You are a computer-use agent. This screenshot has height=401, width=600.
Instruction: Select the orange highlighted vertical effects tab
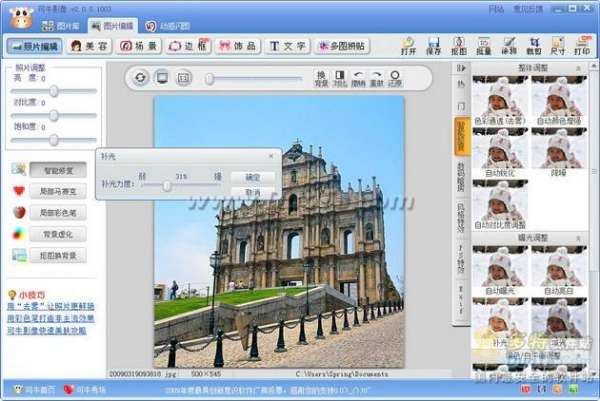tap(461, 136)
